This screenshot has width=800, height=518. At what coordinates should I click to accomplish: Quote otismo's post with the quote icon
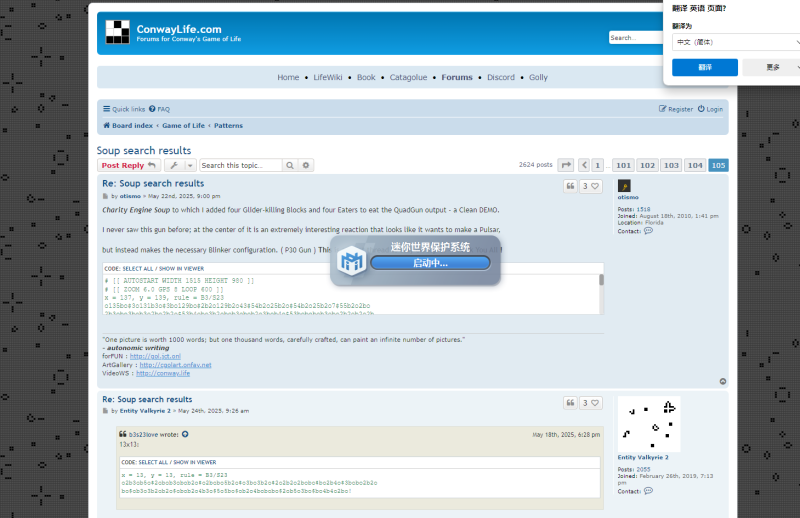click(570, 186)
